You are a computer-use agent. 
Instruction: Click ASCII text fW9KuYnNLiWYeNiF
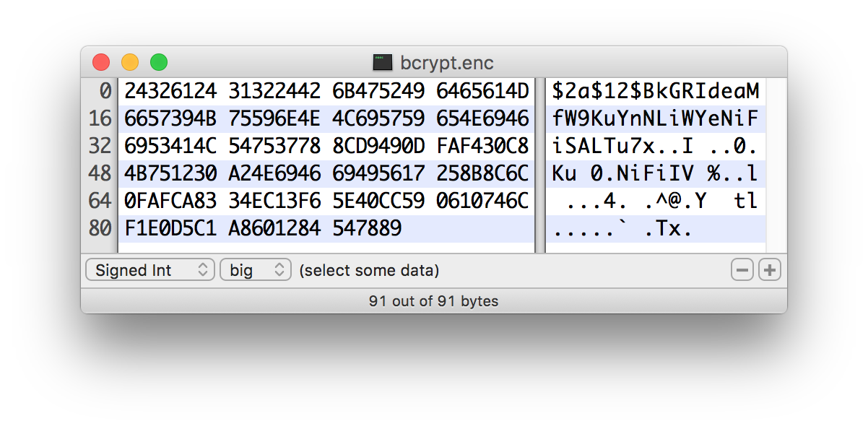click(x=655, y=119)
